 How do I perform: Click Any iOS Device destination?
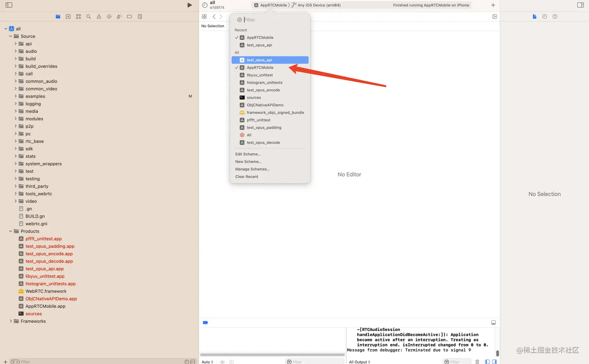pyautogui.click(x=316, y=5)
